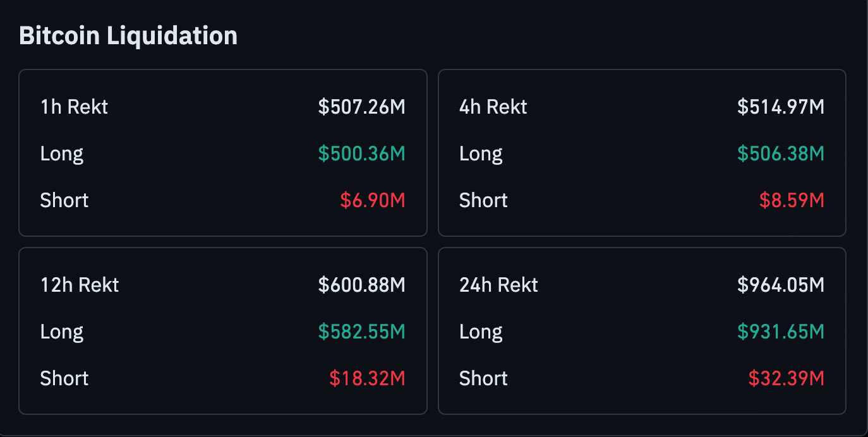Click the 1h Short value $6.90M
The height and width of the screenshot is (437, 868).
[372, 201]
